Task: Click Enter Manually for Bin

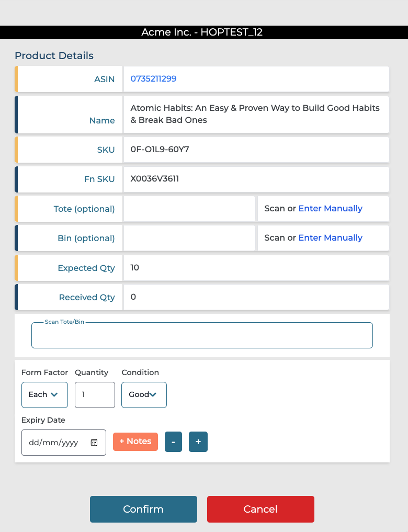Action: (x=330, y=238)
